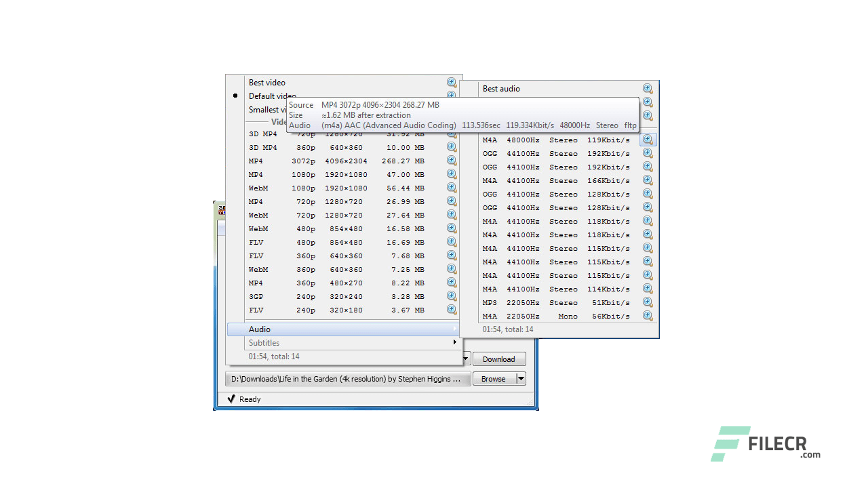Image resolution: width=868 pixels, height=488 pixels.
Task: Preview the Best video quality
Action: click(452, 82)
